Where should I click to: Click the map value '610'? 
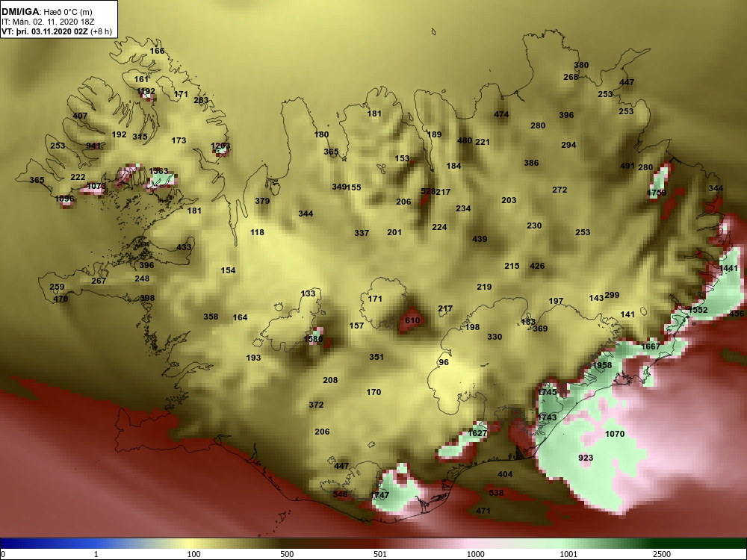tap(412, 320)
